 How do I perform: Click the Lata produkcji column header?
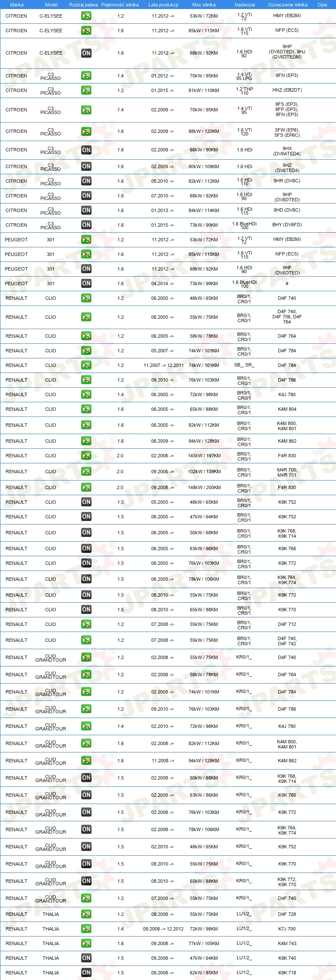click(x=163, y=5)
